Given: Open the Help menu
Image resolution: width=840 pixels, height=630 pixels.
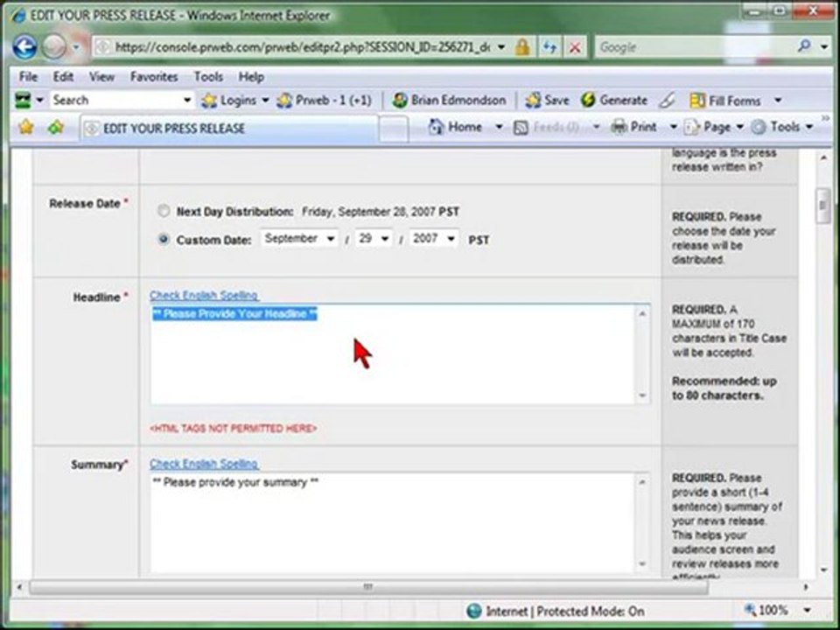Looking at the screenshot, I should (251, 77).
